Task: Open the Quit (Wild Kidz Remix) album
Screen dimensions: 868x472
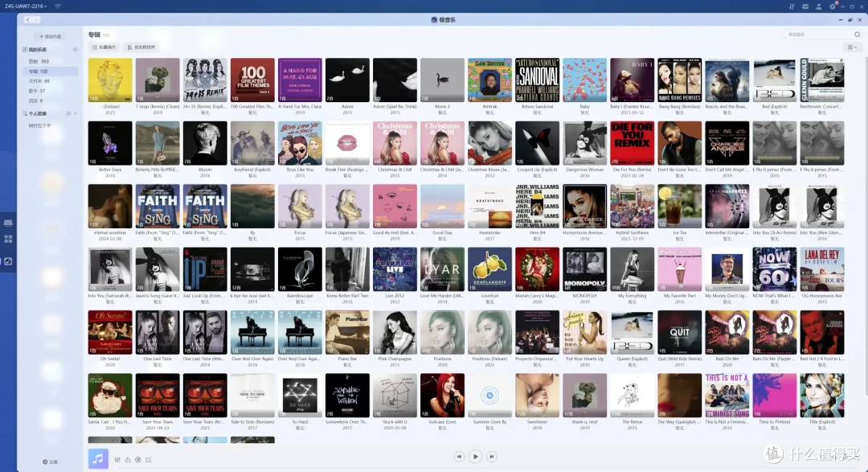Action: [679, 332]
